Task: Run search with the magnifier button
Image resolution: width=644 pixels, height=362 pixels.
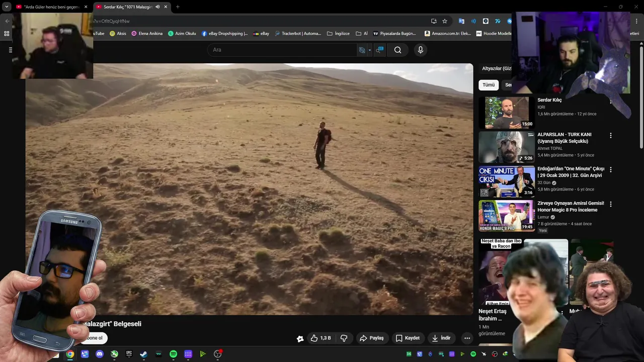Action: pyautogui.click(x=397, y=50)
